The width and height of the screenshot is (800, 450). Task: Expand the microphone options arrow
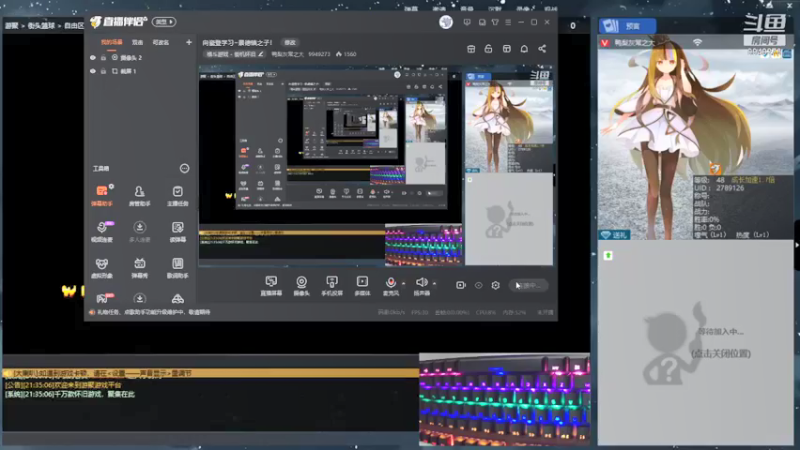pos(404,283)
